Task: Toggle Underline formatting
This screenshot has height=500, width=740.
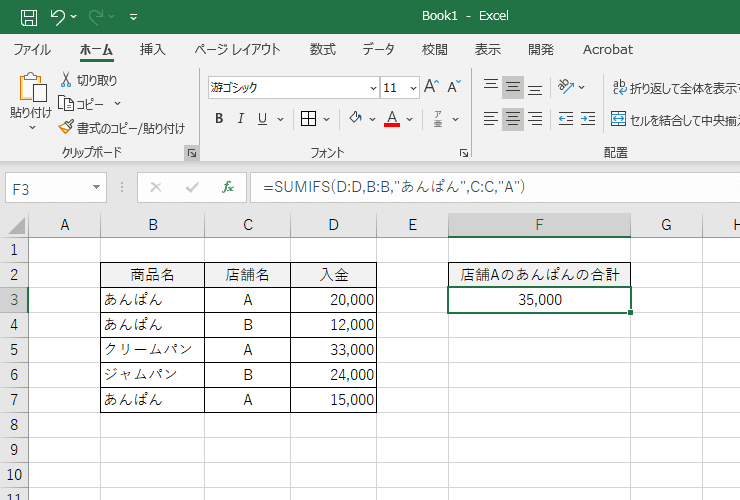Action: click(x=262, y=119)
